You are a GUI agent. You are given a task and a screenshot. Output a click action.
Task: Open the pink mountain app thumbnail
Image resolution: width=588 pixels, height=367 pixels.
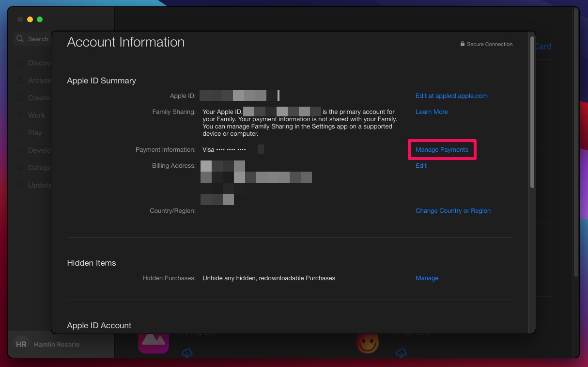(154, 344)
